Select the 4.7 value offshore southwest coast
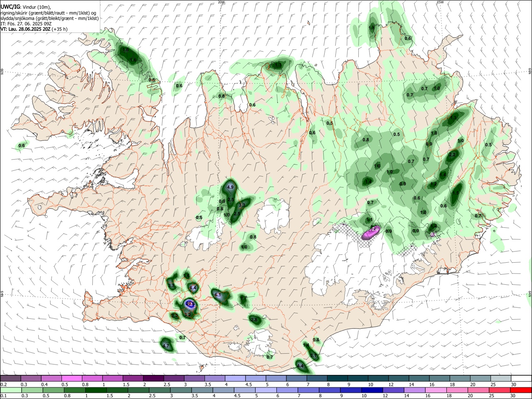 pos(166,346)
